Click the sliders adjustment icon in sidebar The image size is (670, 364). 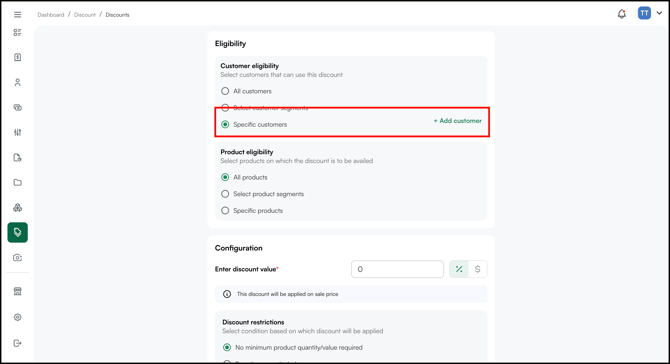pyautogui.click(x=18, y=132)
